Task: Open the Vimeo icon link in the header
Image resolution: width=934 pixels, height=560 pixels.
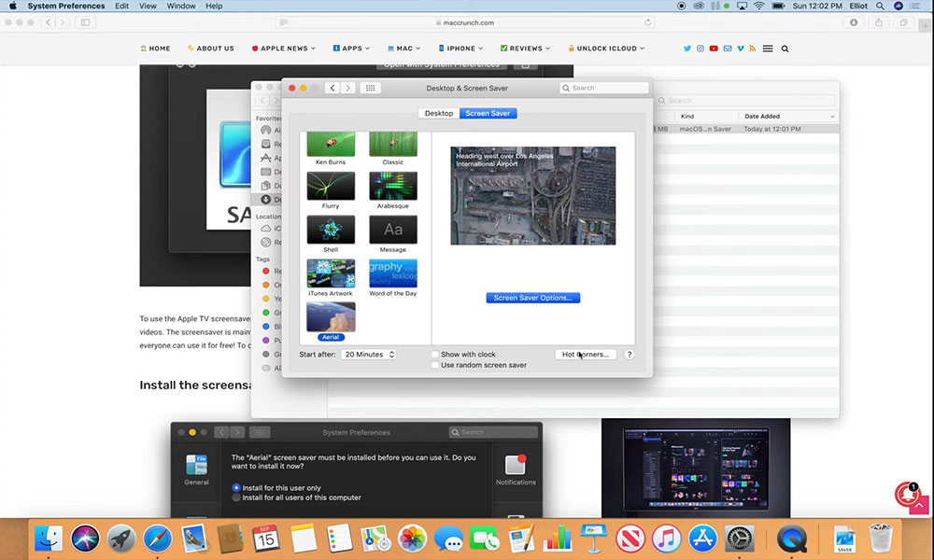Action: pos(741,49)
